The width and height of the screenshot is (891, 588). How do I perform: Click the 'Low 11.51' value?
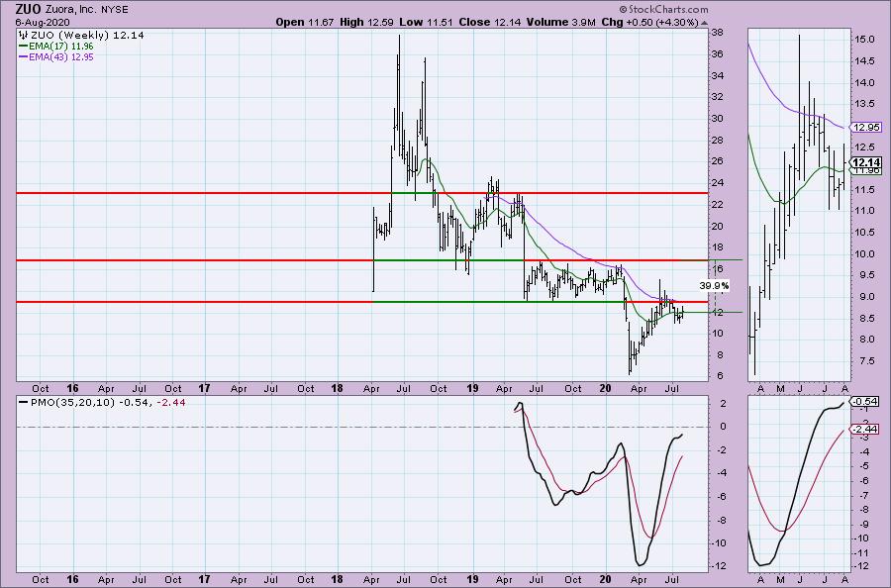tap(426, 22)
